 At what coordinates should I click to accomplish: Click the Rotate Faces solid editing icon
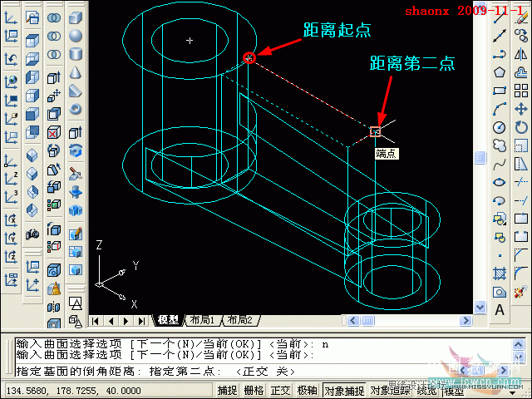pyautogui.click(x=54, y=150)
